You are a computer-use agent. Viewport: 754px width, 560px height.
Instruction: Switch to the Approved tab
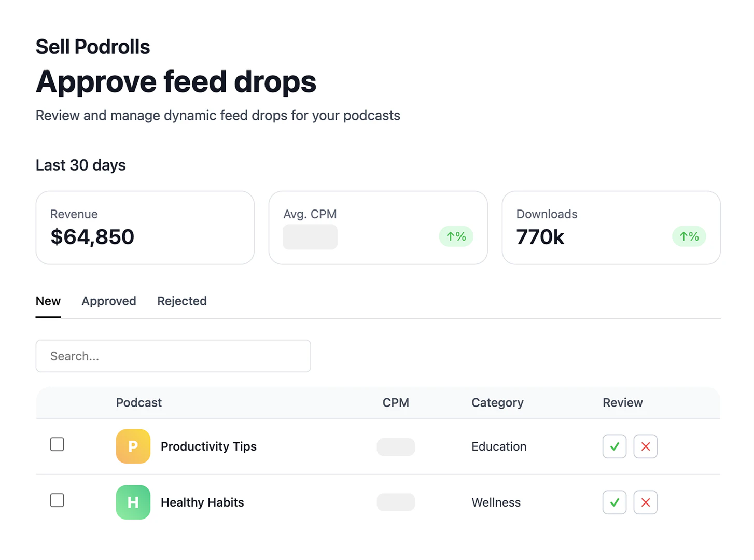coord(108,301)
